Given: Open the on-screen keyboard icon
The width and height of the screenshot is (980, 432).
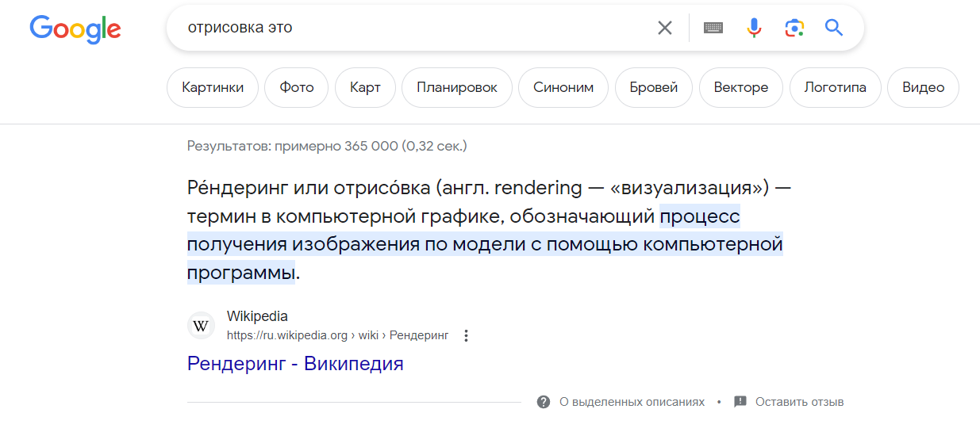Looking at the screenshot, I should coord(713,29).
